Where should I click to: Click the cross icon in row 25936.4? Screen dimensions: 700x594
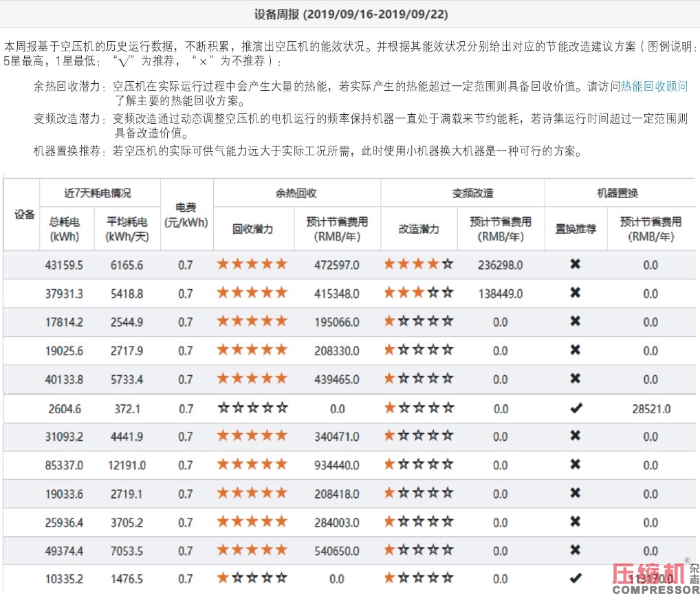pyautogui.click(x=576, y=521)
